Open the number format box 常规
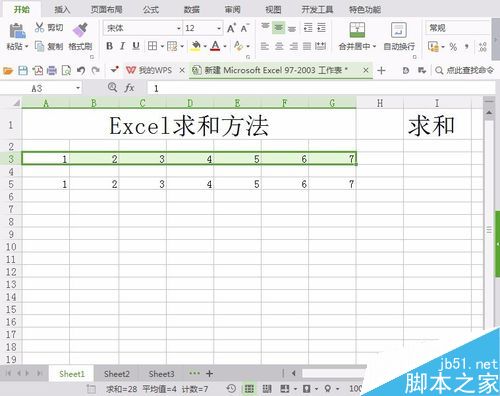Screen dimensions: 500x396 click(x=457, y=28)
